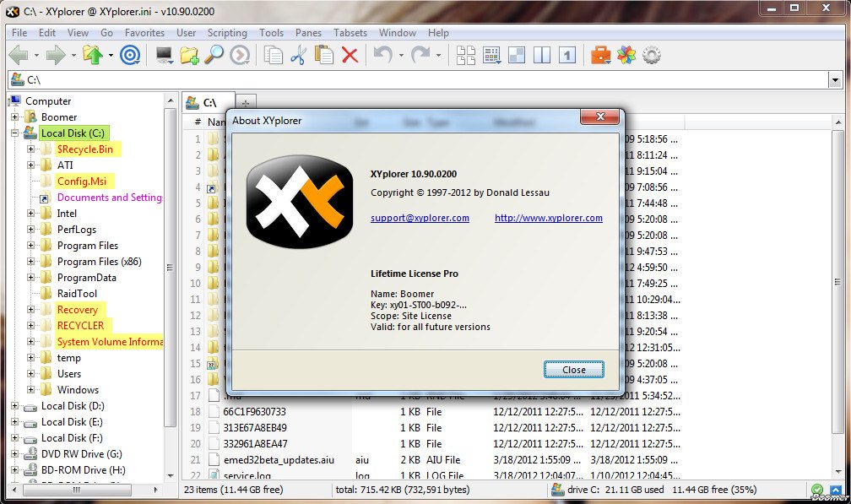Click the Visual Filter arrow icon

pyautogui.click(x=240, y=55)
